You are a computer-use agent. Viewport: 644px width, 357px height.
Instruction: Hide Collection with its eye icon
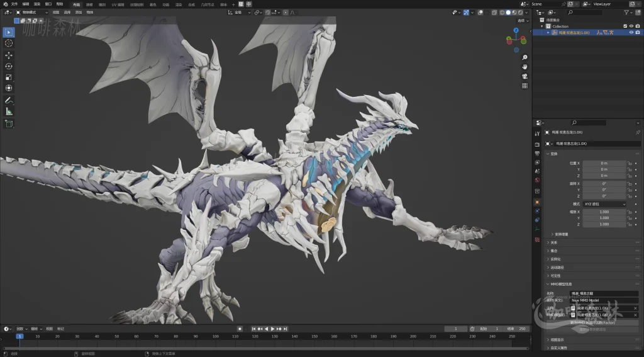click(631, 26)
